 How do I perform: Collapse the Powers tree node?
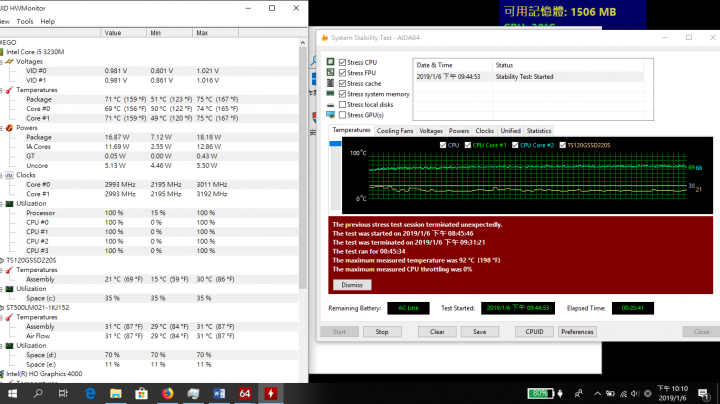(2, 128)
